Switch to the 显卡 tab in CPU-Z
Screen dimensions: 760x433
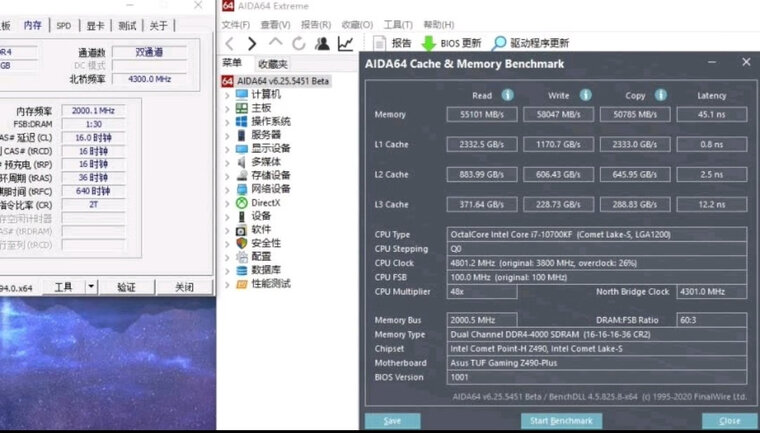click(95, 26)
